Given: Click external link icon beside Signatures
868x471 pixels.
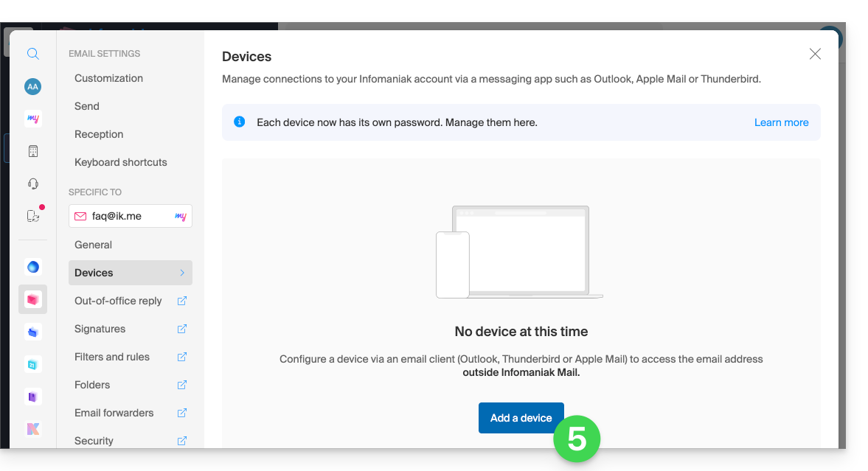Looking at the screenshot, I should click(x=181, y=329).
